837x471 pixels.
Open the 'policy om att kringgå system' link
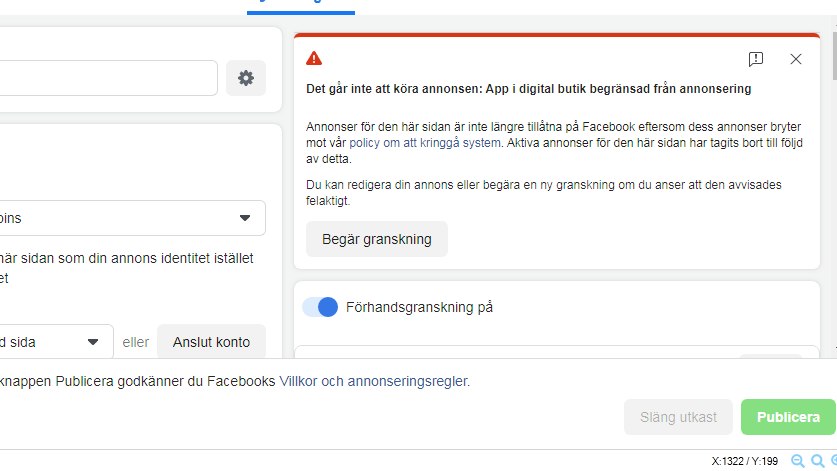pos(425,143)
